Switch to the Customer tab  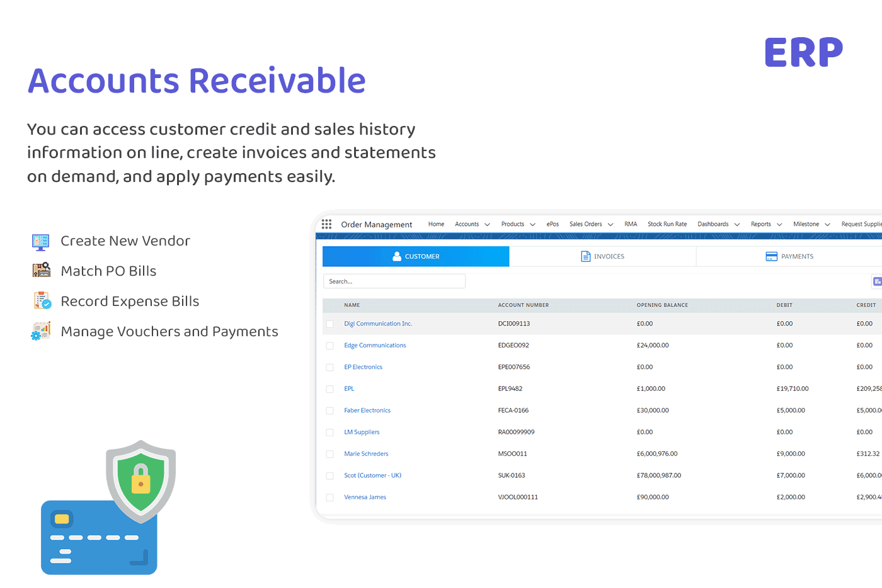point(415,256)
